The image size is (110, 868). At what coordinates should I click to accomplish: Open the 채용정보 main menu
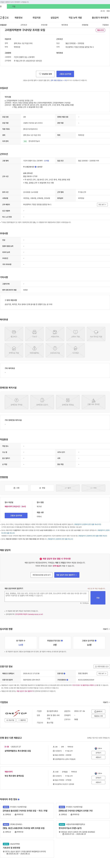point(18,18)
